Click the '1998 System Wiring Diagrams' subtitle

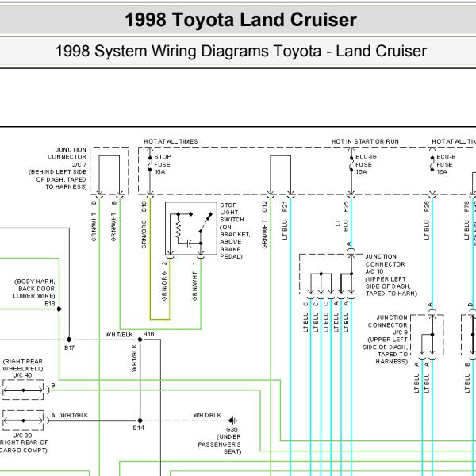coord(240,51)
